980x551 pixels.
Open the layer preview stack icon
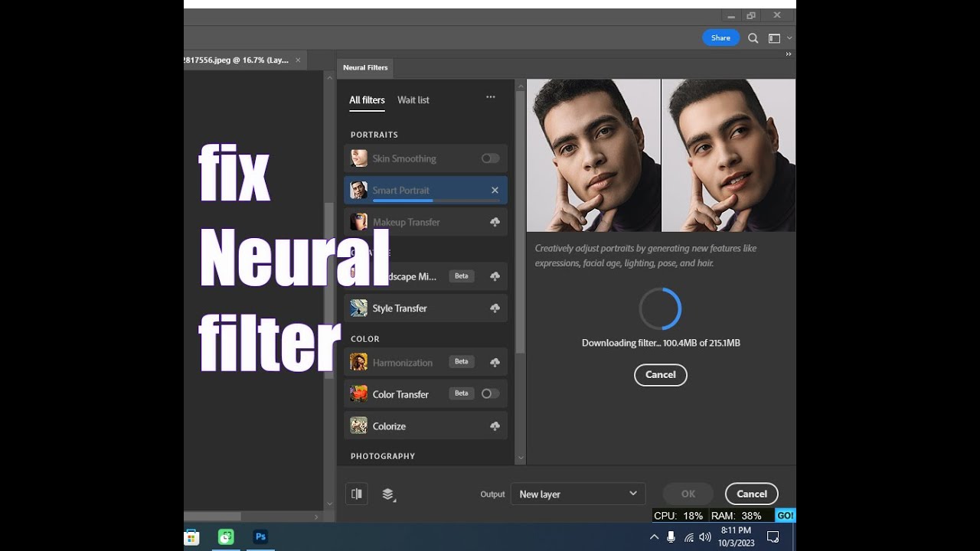388,494
